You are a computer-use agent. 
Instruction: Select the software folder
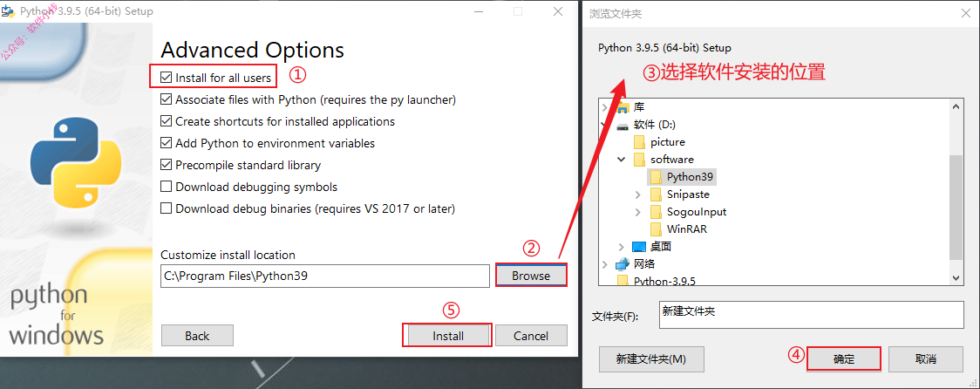[672, 160]
